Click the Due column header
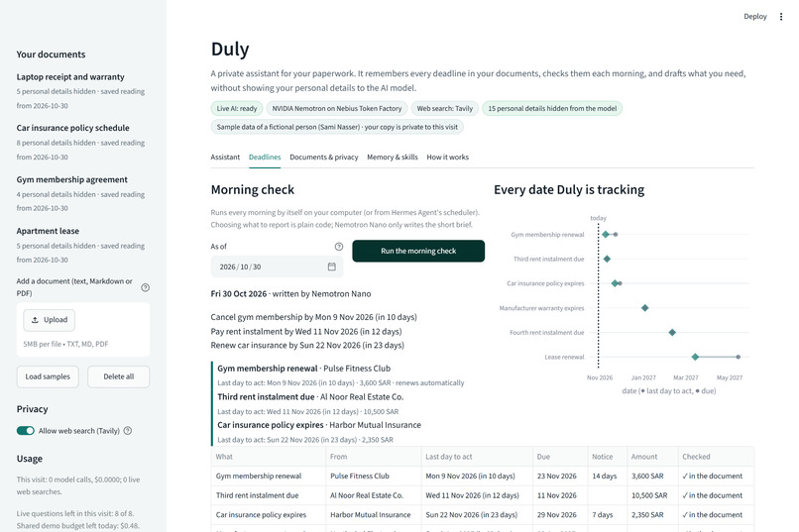The image size is (799, 532). (x=560, y=457)
